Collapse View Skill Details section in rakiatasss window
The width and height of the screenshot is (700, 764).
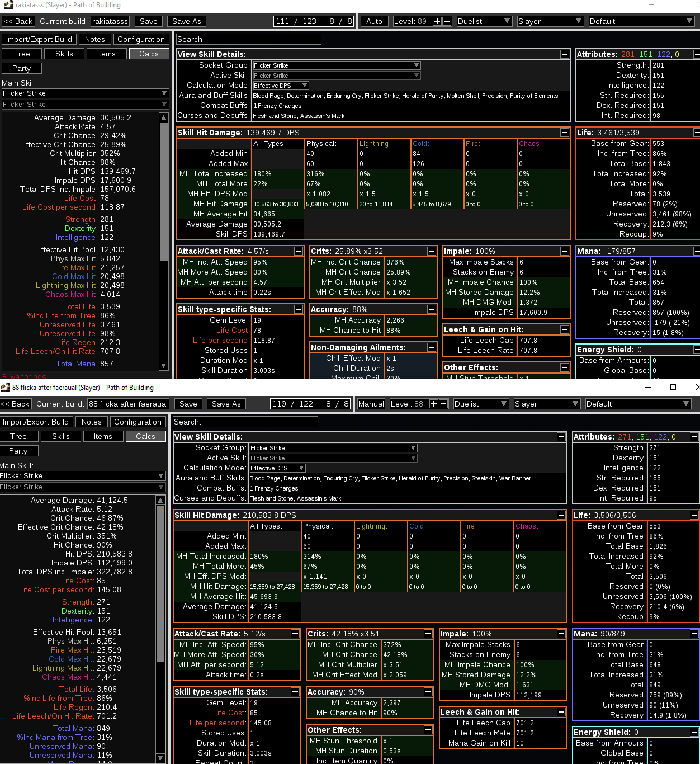point(564,54)
